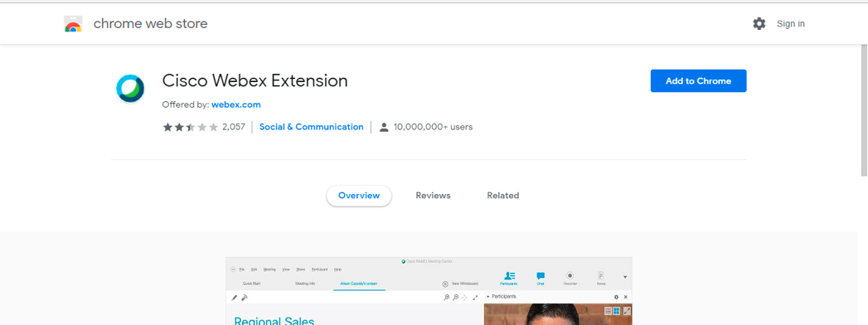Click the page vertical scrollbar
868x325 pixels.
pos(864,111)
